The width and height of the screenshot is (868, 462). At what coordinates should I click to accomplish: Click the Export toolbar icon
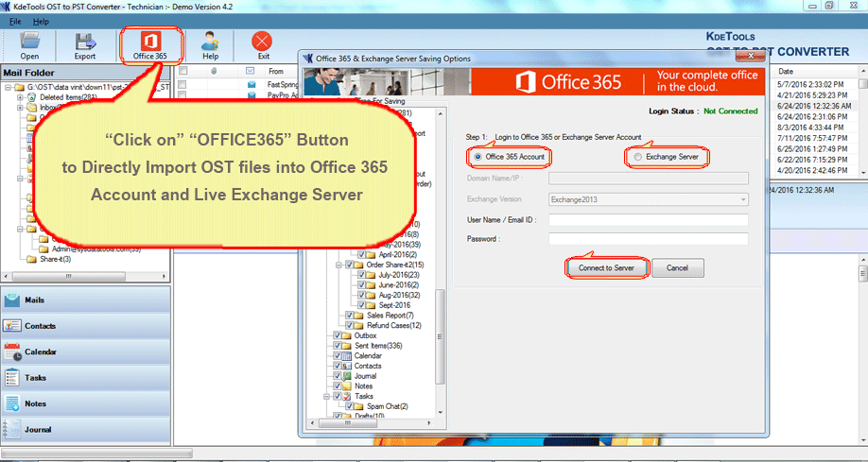(x=85, y=44)
